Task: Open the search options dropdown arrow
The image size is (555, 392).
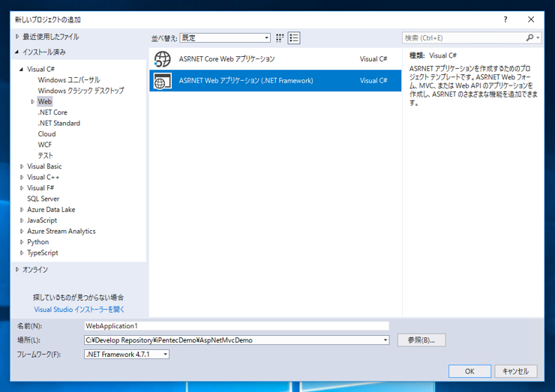Action: click(x=538, y=37)
